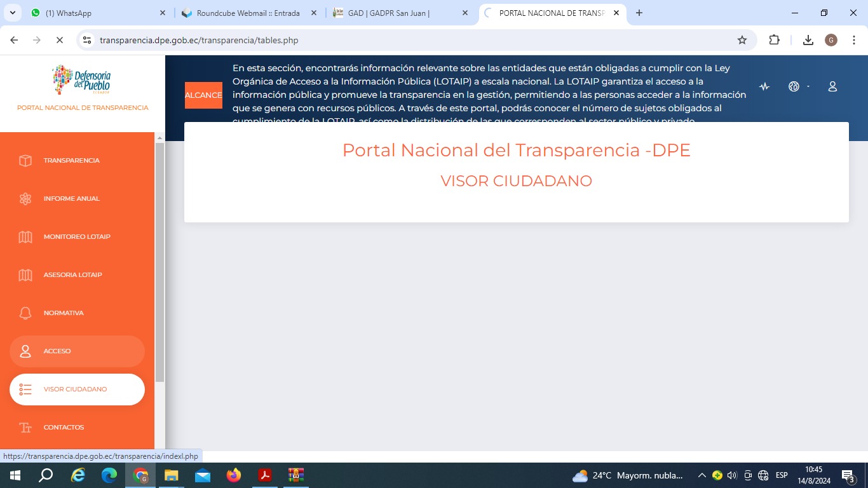Open the globe language dropdown in header

(797, 87)
